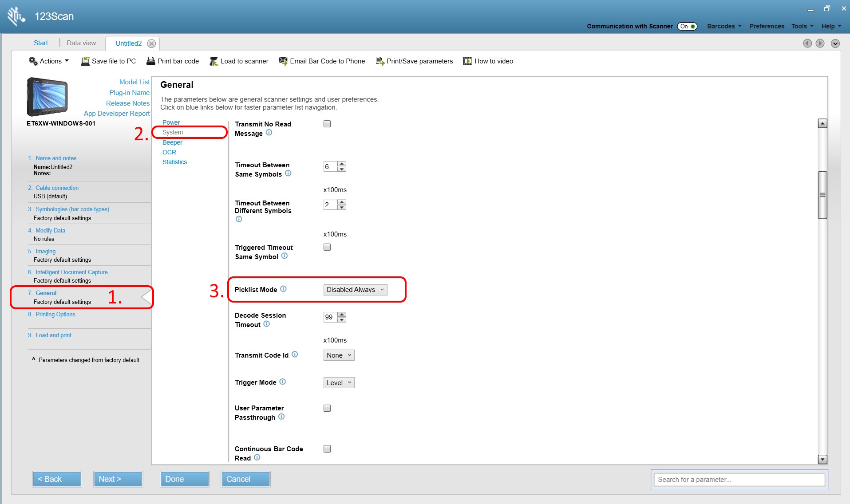
Task: Click the Done button
Action: click(x=185, y=479)
